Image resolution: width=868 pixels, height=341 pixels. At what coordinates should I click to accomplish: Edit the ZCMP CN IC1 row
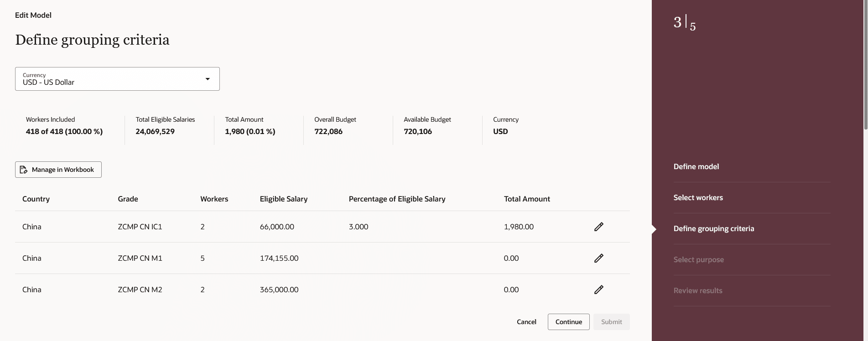pos(598,227)
